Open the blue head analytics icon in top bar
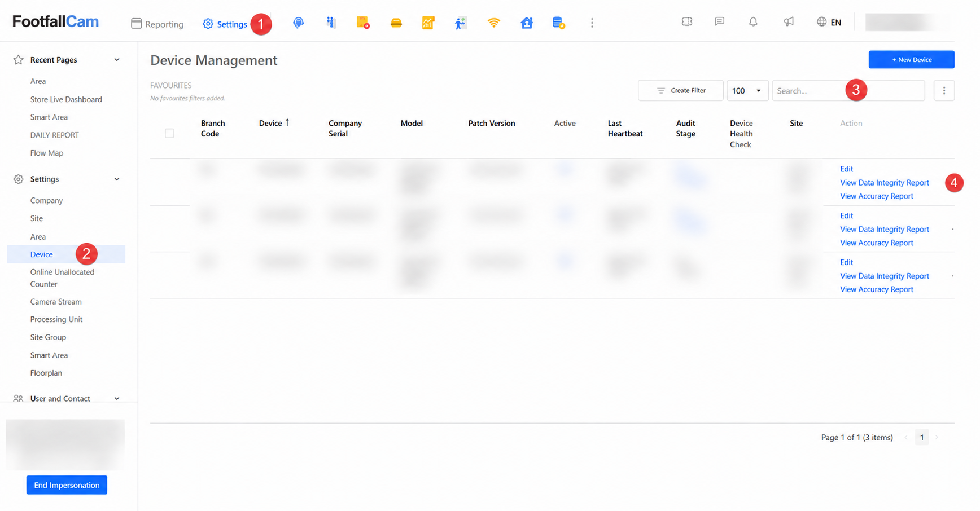The width and height of the screenshot is (980, 511). pos(298,23)
